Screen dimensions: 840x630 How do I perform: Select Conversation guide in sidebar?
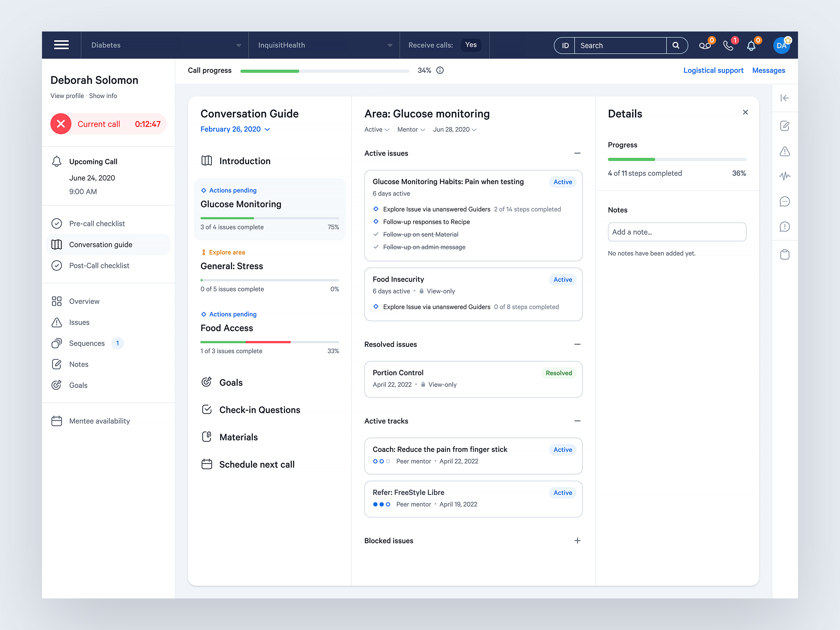tap(108, 245)
